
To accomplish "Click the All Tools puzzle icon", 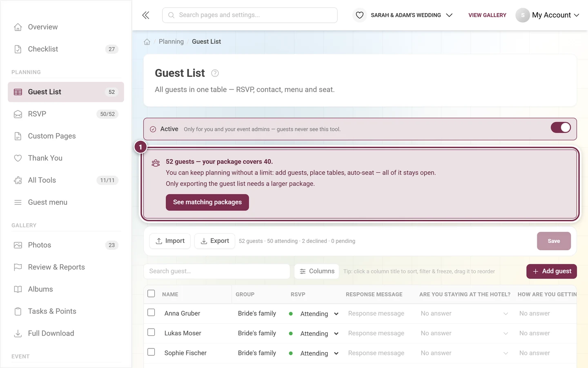I will click(x=18, y=180).
